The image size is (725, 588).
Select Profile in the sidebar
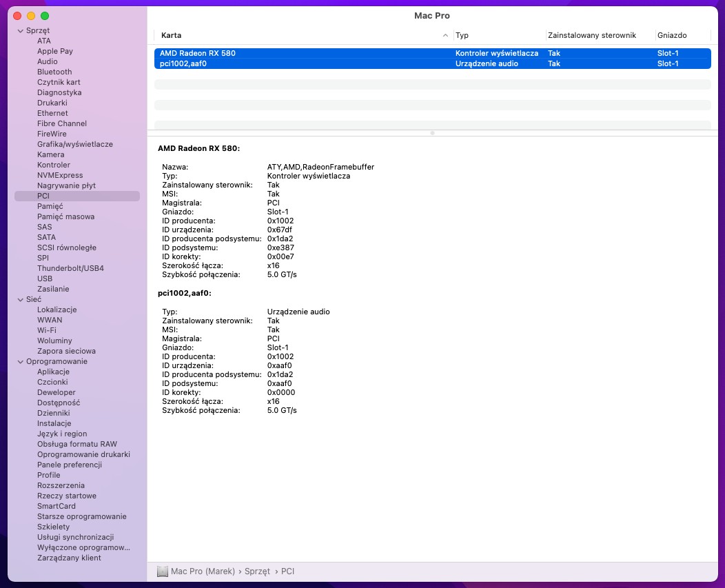pos(48,475)
